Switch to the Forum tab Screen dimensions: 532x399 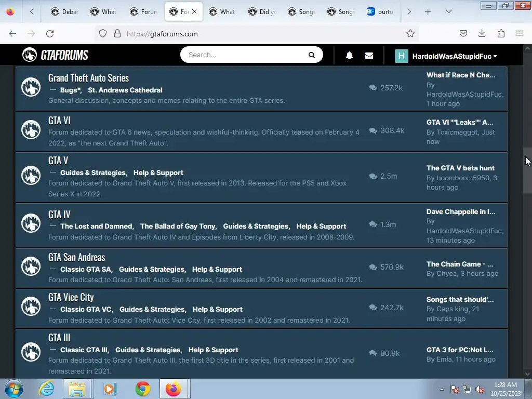pyautogui.click(x=143, y=12)
